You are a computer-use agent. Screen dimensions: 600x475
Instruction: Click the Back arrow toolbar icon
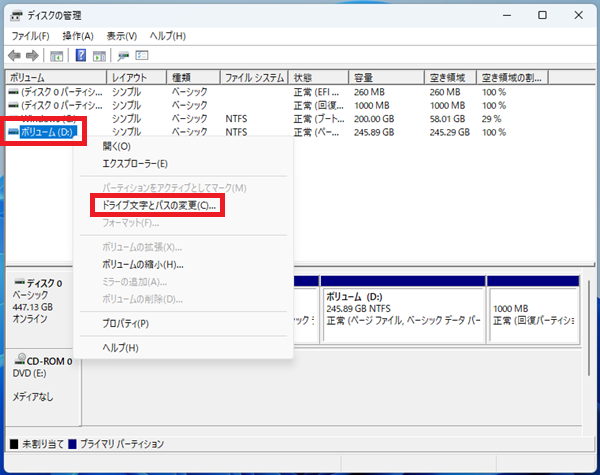(x=15, y=56)
